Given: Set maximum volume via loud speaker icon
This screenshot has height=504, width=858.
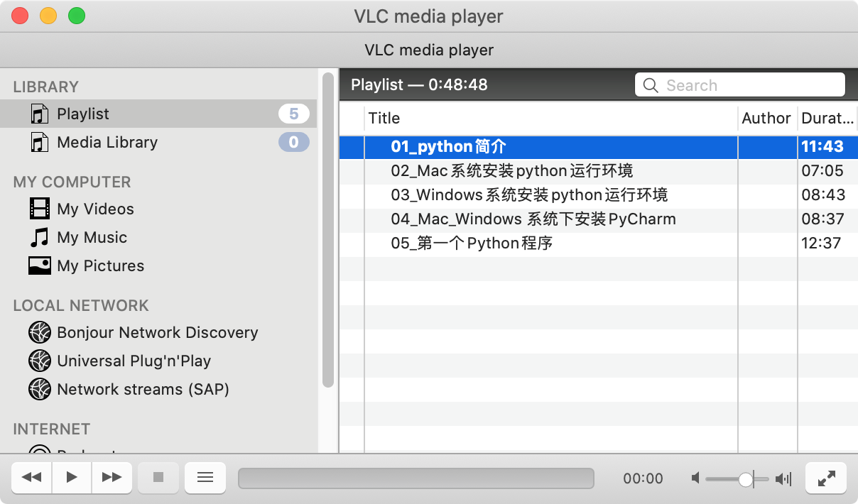Looking at the screenshot, I should (x=783, y=479).
